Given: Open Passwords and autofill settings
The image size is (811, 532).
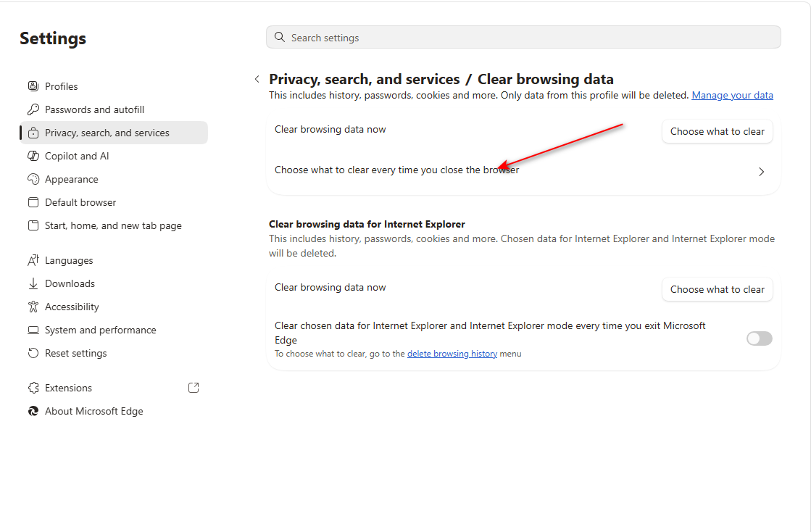Looking at the screenshot, I should coord(114,109).
